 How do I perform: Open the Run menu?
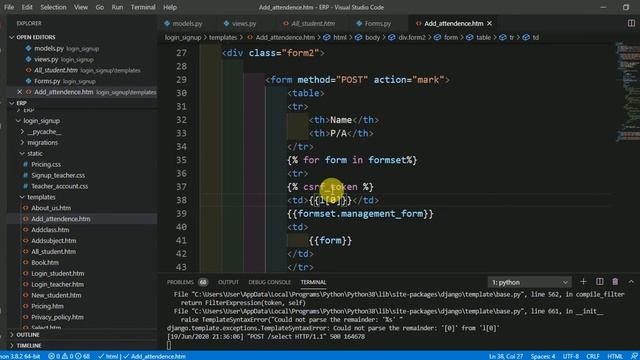(x=117, y=7)
